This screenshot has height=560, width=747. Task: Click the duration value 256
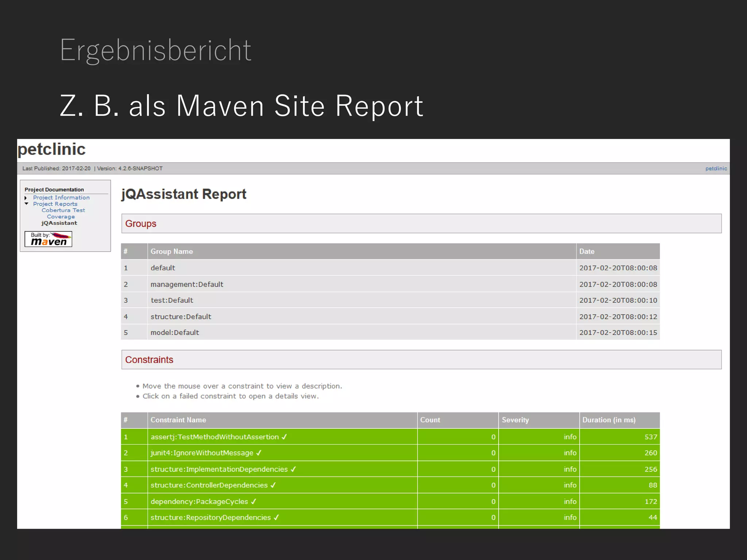click(x=651, y=469)
